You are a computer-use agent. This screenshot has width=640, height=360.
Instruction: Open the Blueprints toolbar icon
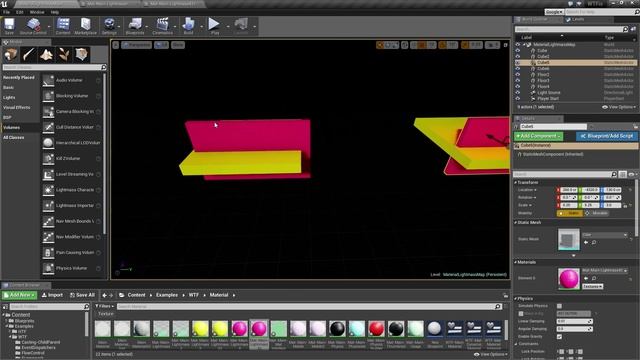pos(135,26)
